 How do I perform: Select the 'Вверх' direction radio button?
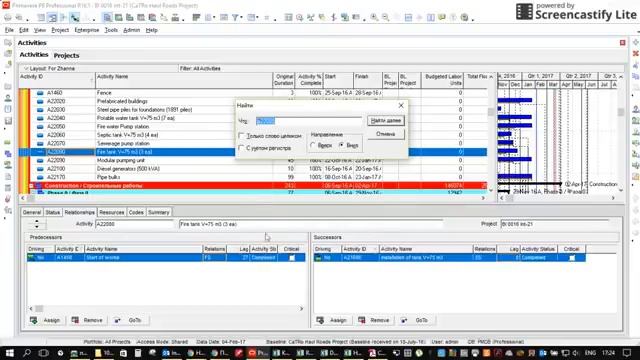313,145
